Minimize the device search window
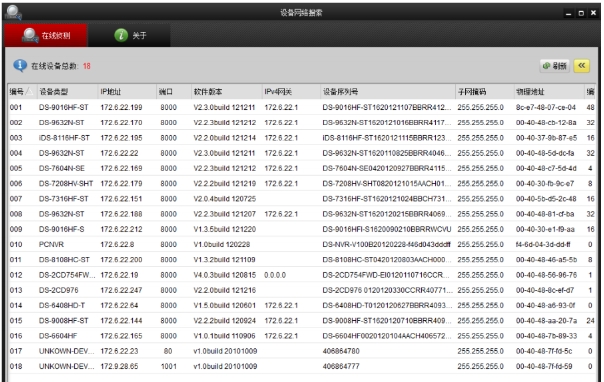 coord(568,13)
